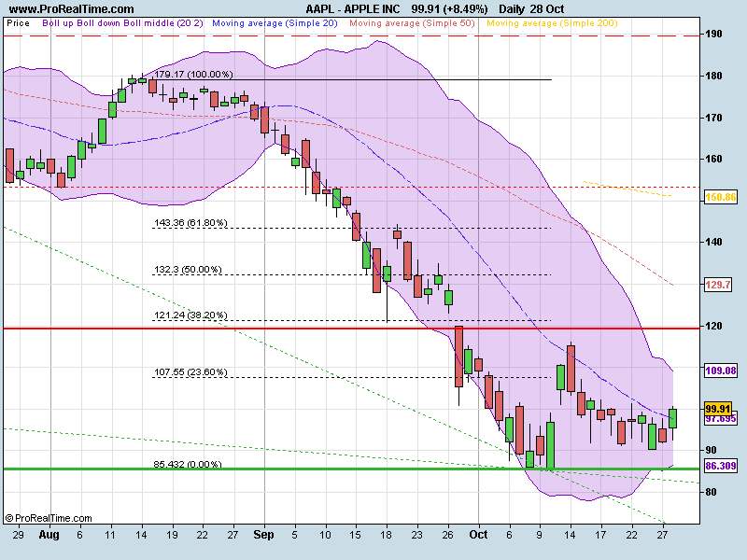Click the yellow 99.91 current price tag

point(717,409)
